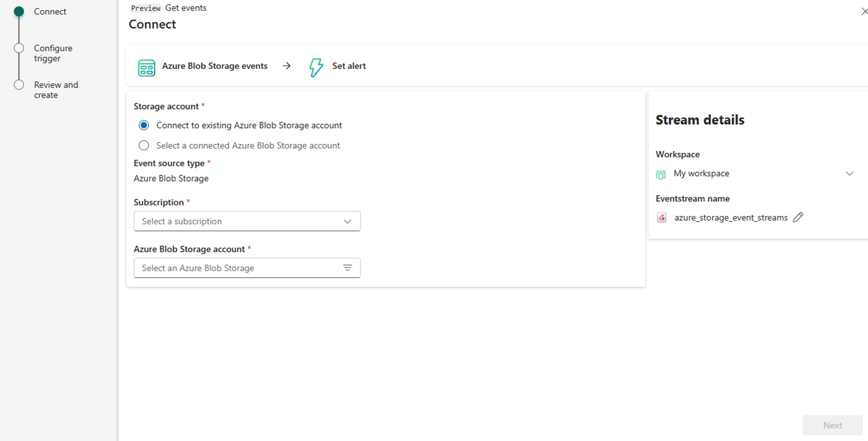
Task: Click the Set alert lightning icon
Action: [x=316, y=67]
